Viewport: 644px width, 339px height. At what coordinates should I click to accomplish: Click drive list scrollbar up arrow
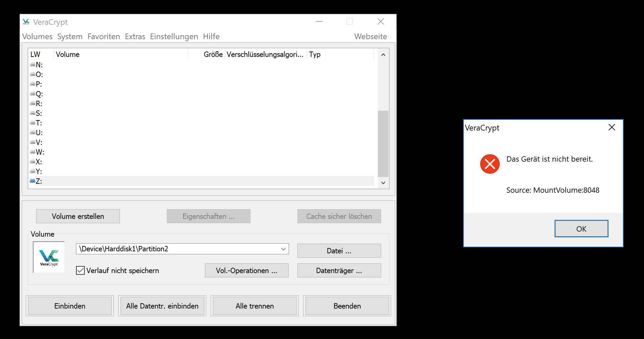pos(383,55)
